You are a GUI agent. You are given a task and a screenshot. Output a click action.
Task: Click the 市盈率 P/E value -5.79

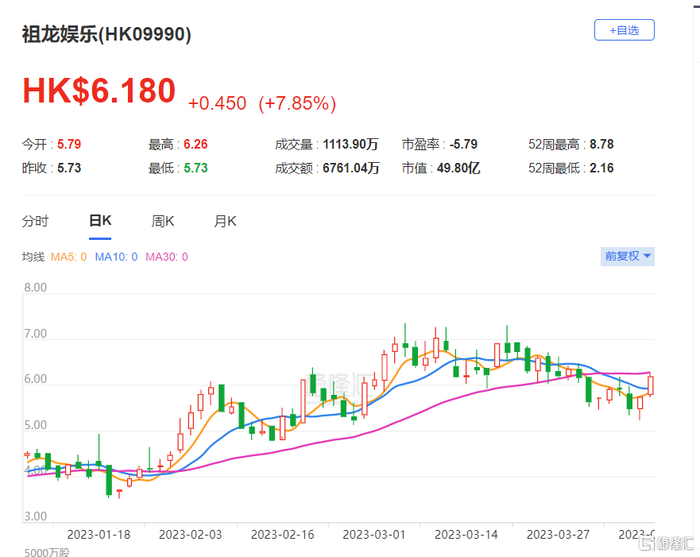point(463,144)
